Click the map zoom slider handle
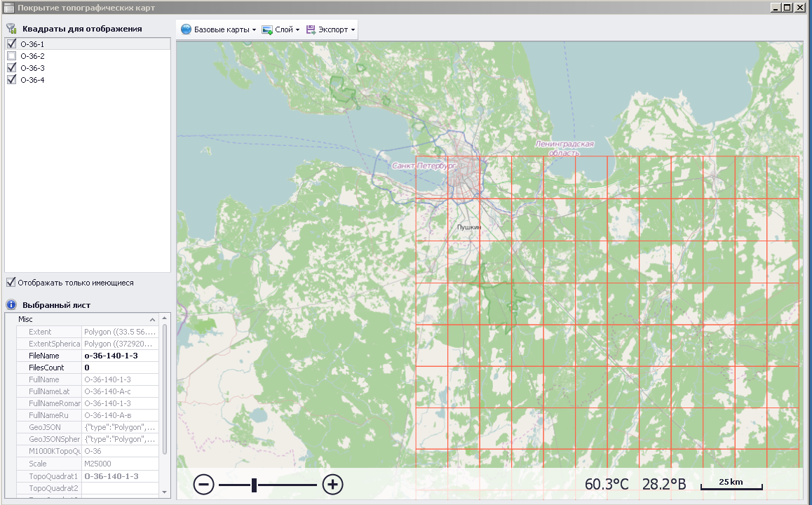The width and height of the screenshot is (812, 505). point(254,484)
